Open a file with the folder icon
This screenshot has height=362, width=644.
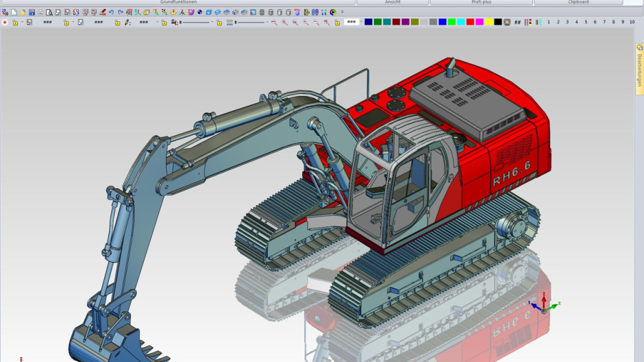[23, 12]
